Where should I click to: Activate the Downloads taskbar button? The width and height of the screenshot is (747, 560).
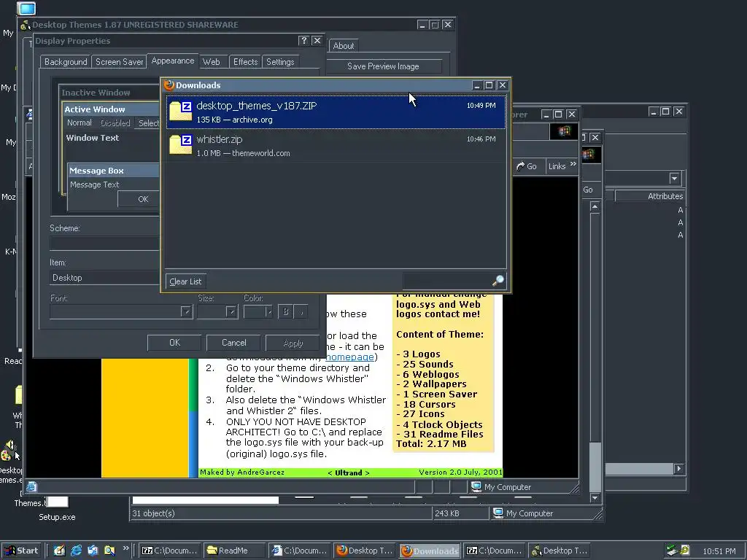point(430,551)
